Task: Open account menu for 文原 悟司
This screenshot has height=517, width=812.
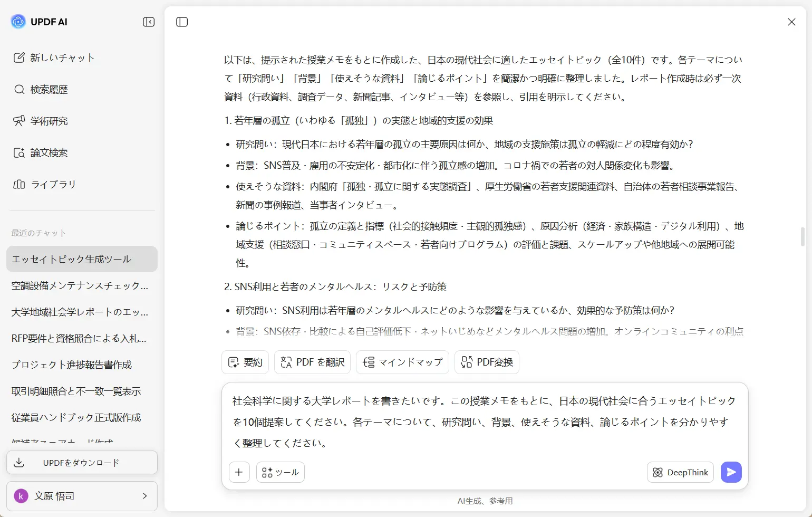Action: pos(82,496)
